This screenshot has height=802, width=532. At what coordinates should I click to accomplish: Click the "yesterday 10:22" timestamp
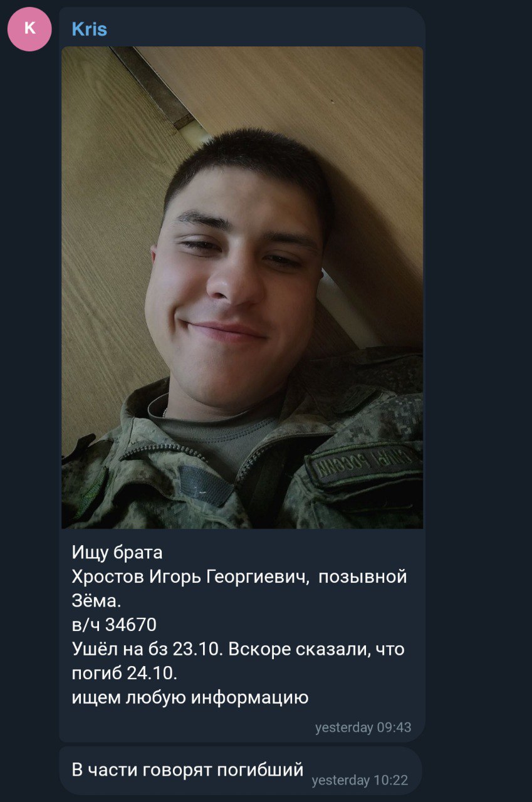[360, 781]
